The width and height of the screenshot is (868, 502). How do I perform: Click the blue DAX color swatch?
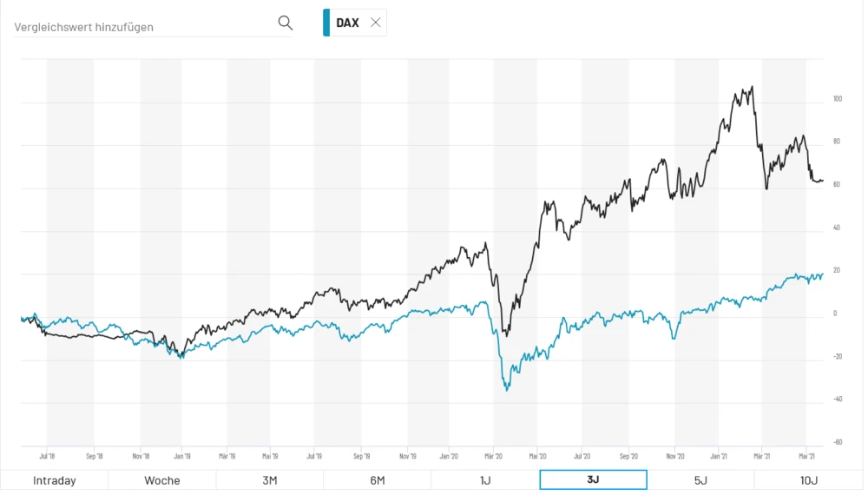(326, 23)
